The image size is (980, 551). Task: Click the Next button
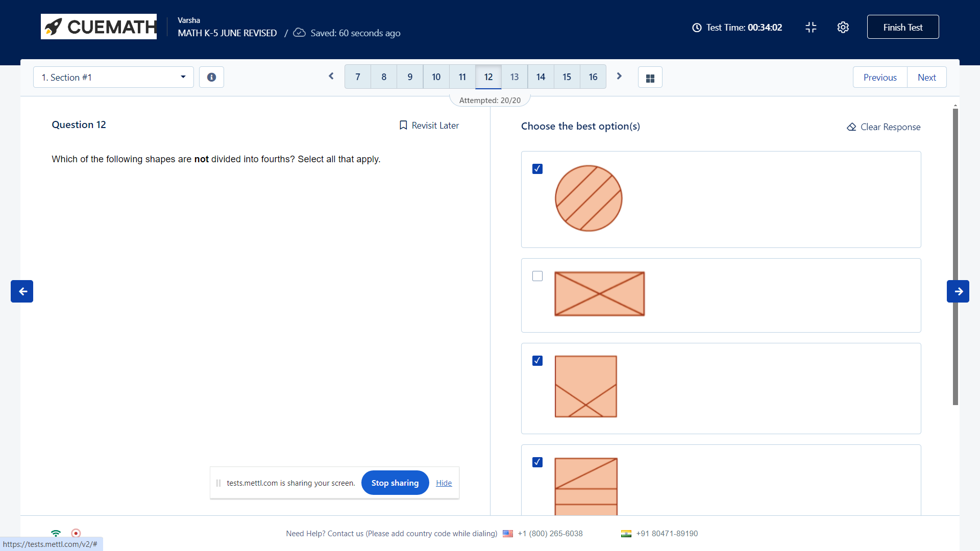927,78
